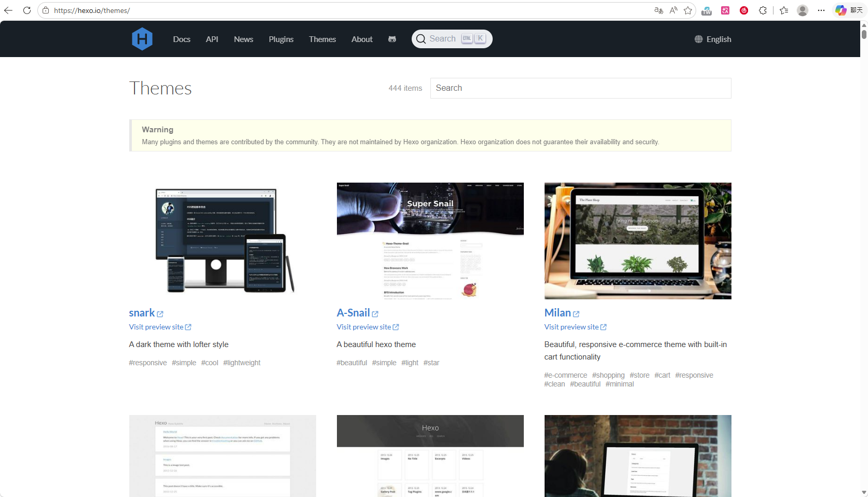Click the read aloud icon

[x=673, y=10]
